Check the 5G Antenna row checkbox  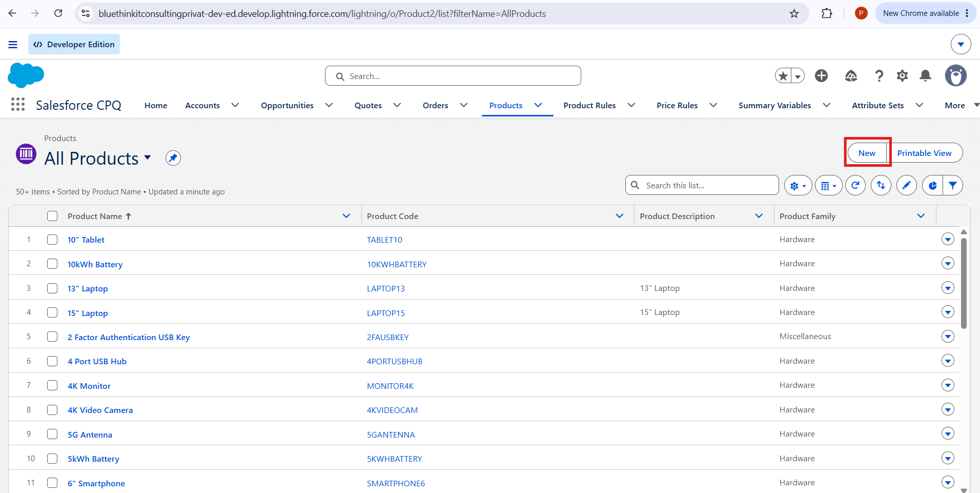(52, 434)
